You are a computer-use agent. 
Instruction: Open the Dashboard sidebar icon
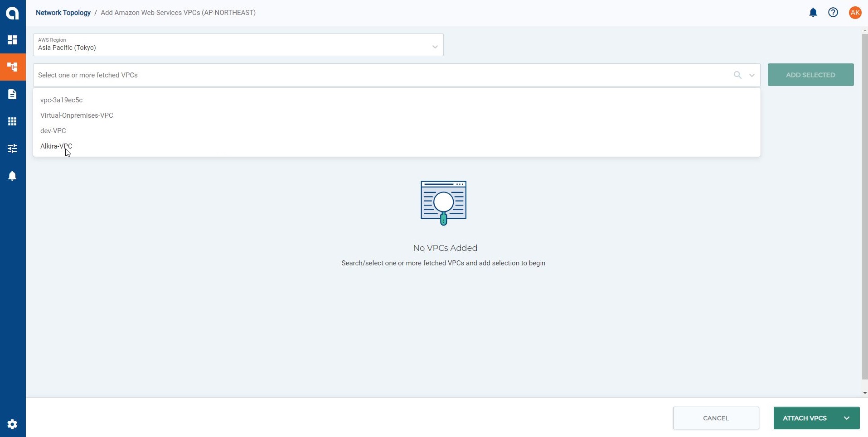(x=12, y=40)
